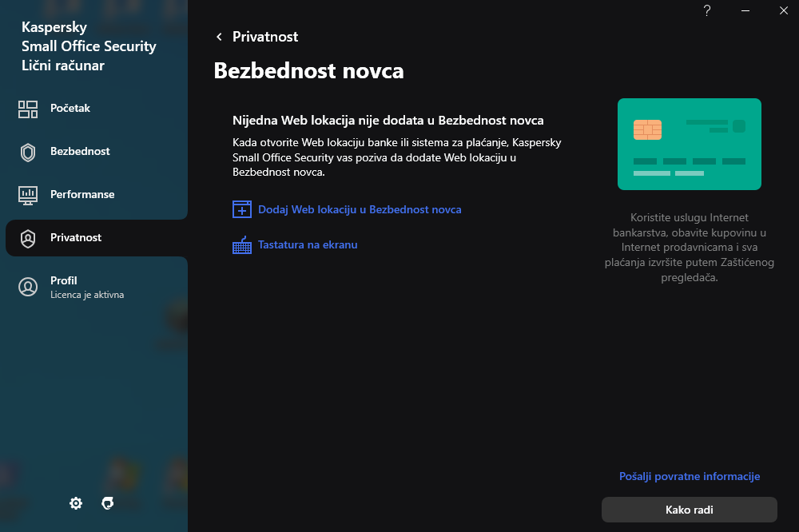
Task: Go back using the left chevron arrow
Action: click(219, 37)
